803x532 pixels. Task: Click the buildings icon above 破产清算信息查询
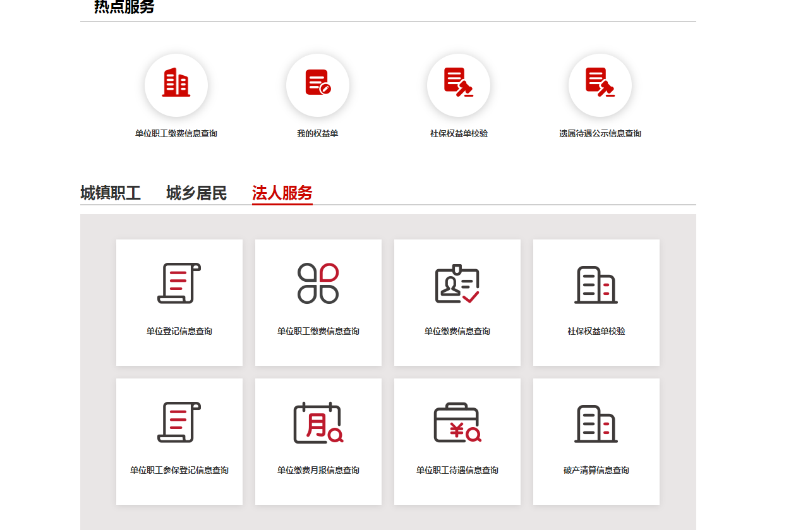(x=596, y=422)
